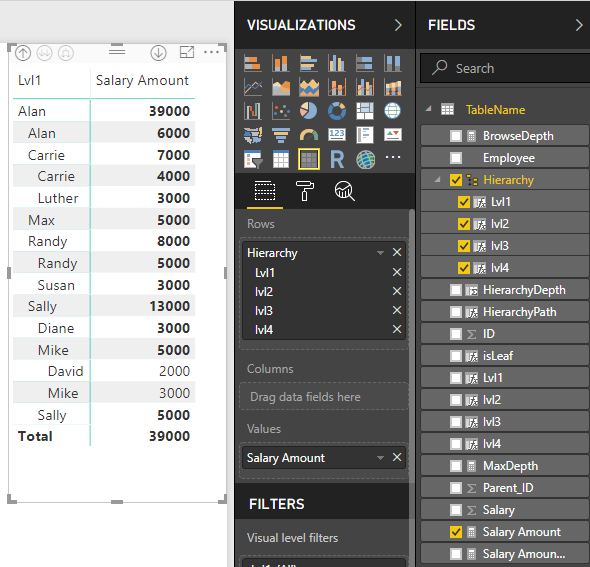Viewport: 590px width, 567px height.
Task: Switch to the Analytics tab
Action: click(344, 191)
